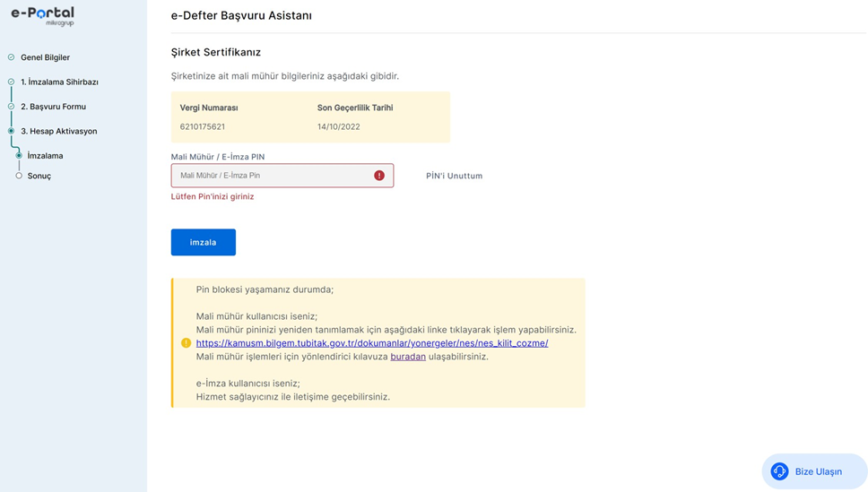Screen dimensions: 868x492
Task: Click the yellow warning icon in info box
Action: (x=186, y=343)
